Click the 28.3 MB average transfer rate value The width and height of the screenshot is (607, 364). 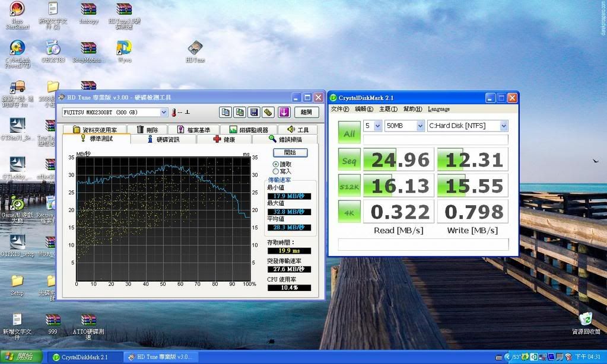coord(289,228)
